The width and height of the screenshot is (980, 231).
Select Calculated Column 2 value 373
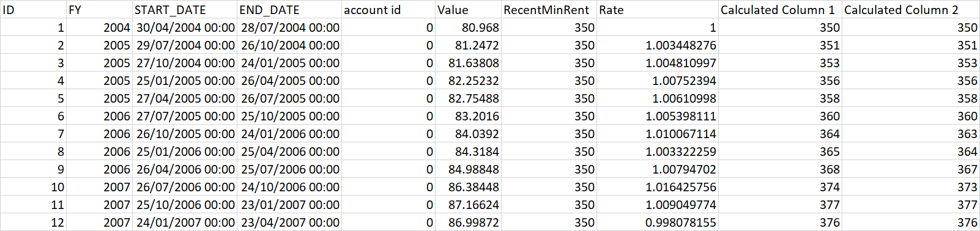[910, 187]
